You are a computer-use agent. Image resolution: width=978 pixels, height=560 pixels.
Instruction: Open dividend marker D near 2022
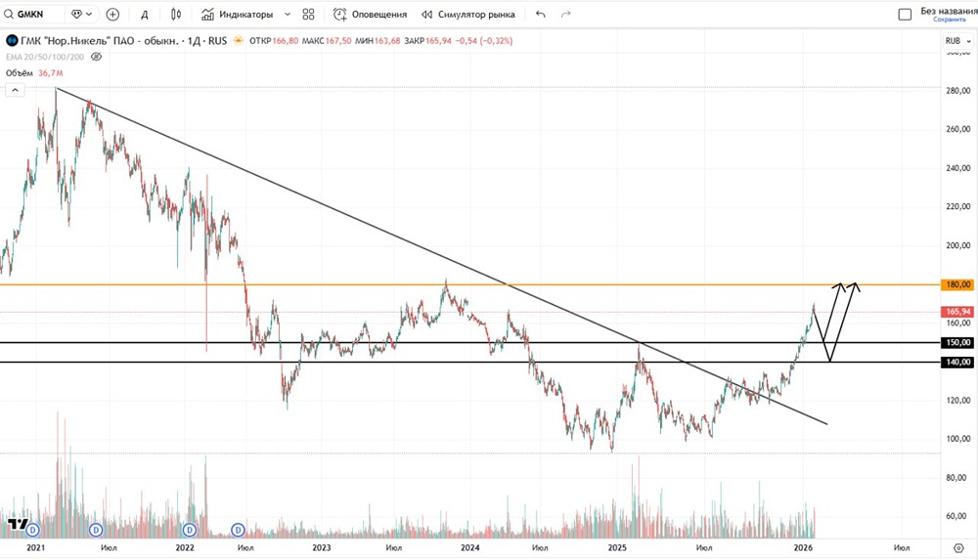tap(190, 530)
